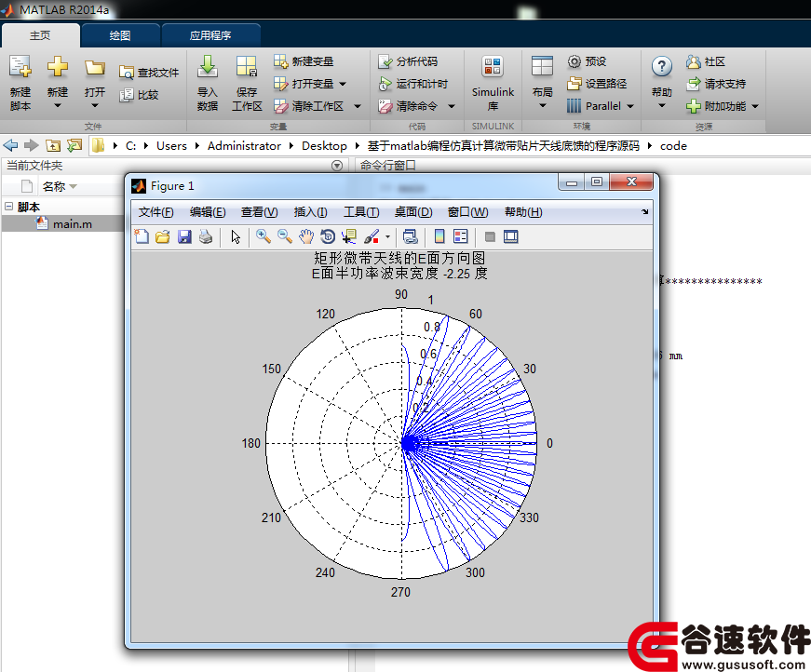Expand the Open Variable (打开变量) dropdown
Viewport: 811px width, 672px height.
[343, 84]
